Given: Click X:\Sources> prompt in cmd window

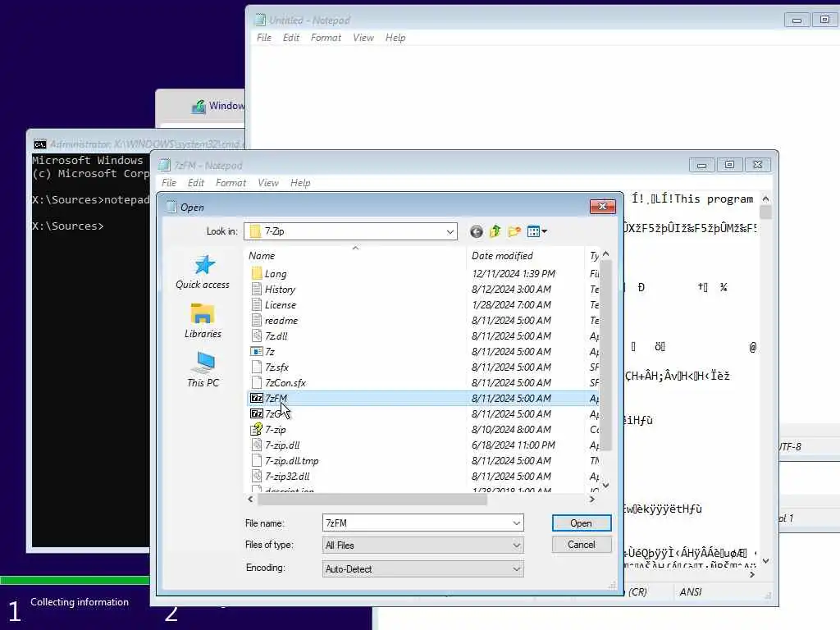Looking at the screenshot, I should click(x=67, y=226).
